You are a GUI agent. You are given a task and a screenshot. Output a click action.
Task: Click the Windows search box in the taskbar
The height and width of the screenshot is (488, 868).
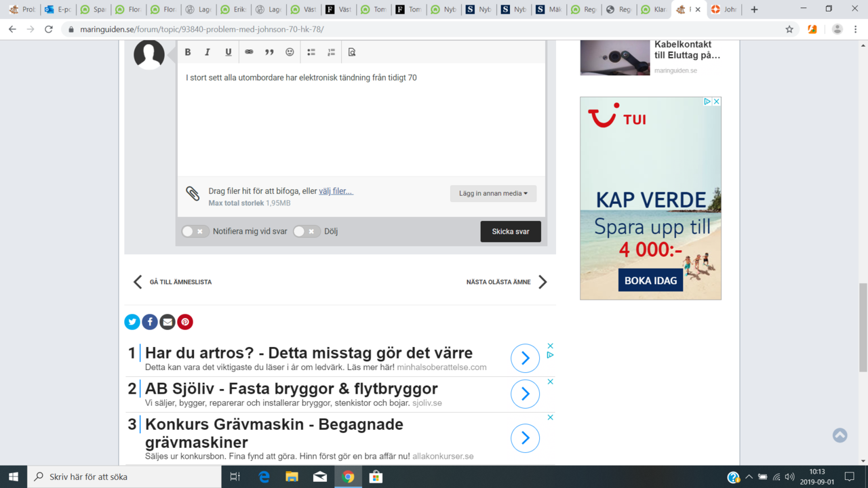coord(125,476)
